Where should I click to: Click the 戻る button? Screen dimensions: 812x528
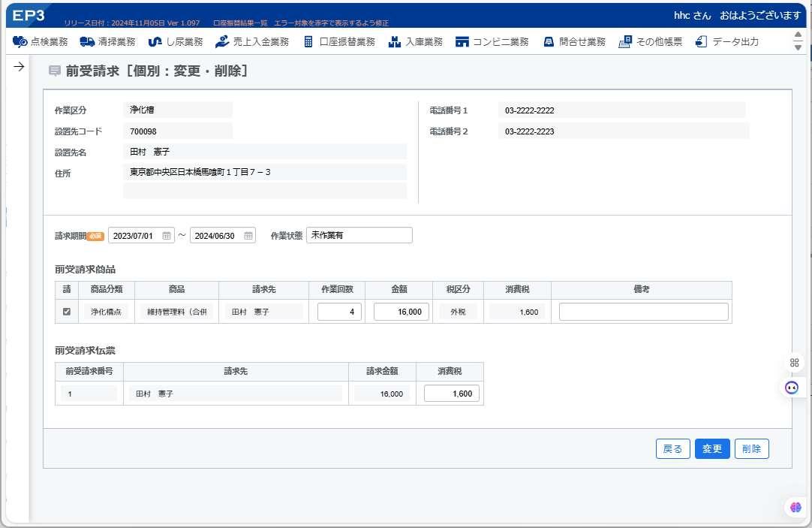tap(672, 448)
